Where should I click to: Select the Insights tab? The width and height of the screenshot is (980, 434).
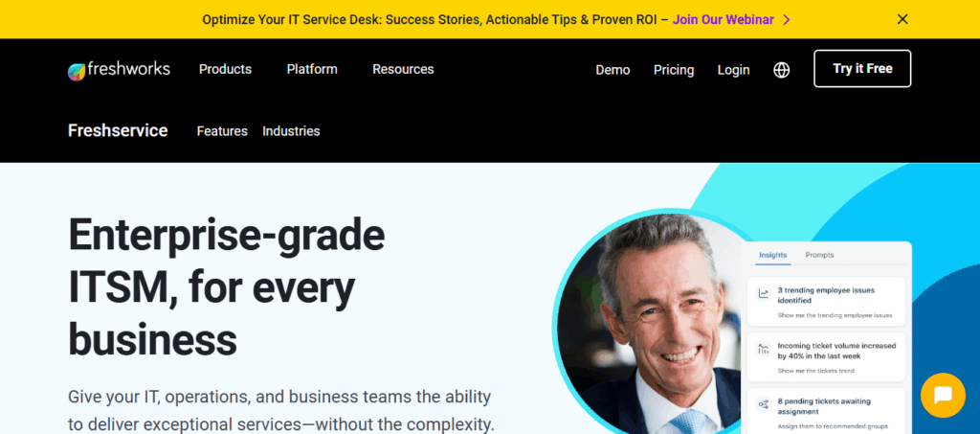772,255
